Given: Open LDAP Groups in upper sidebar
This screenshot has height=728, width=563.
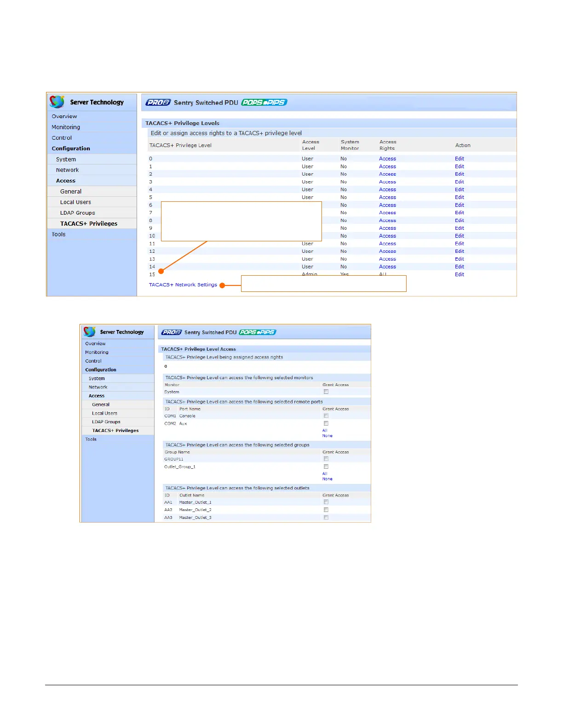Looking at the screenshot, I should point(78,213).
